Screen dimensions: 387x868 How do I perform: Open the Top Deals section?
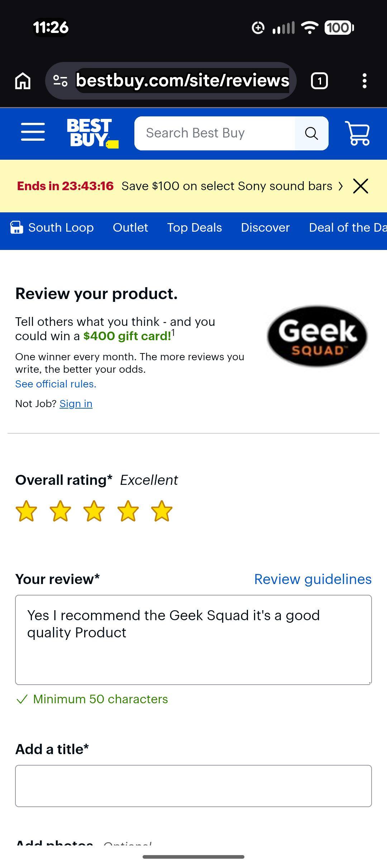(194, 227)
